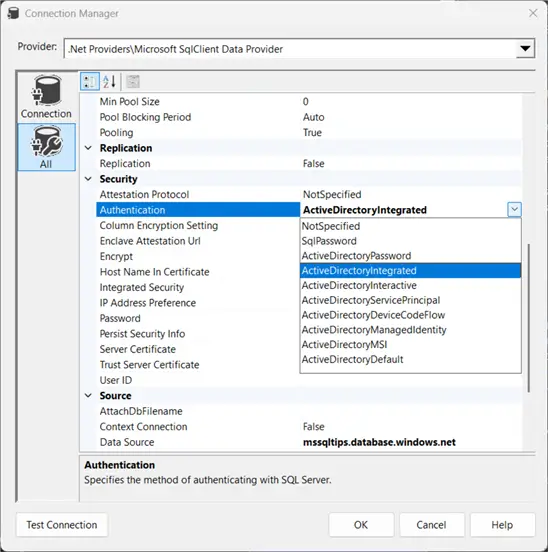Choose ActiveDirectoryMSI option
The height and width of the screenshot is (552, 548).
[x=410, y=344]
